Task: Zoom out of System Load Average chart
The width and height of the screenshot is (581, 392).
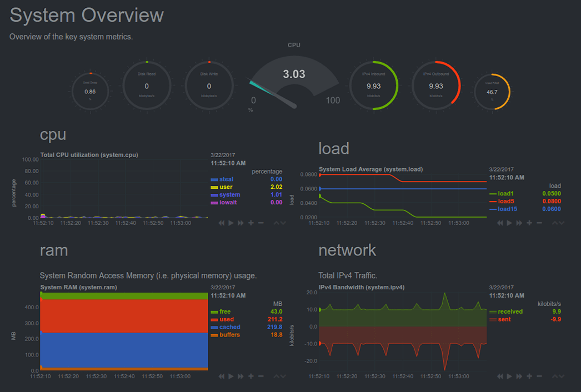Action: (539, 223)
